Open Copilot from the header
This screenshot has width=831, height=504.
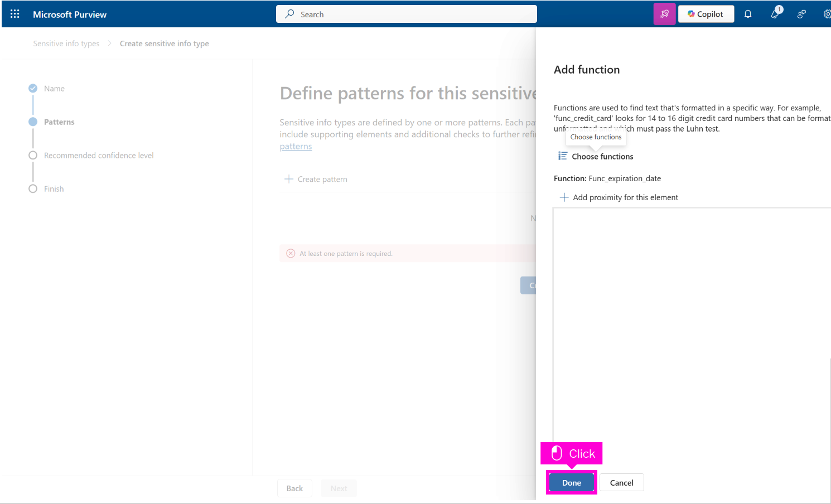pyautogui.click(x=706, y=14)
